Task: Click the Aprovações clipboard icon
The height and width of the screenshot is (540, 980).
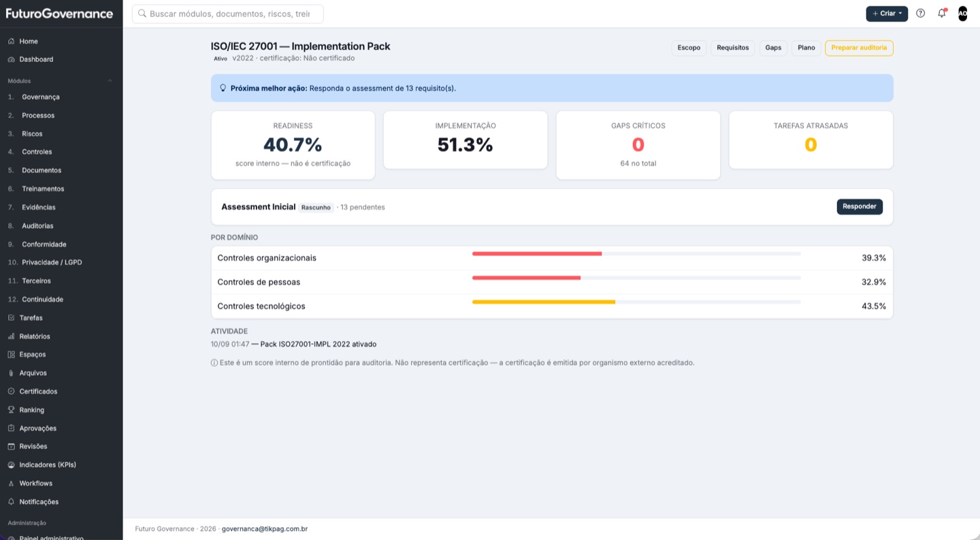Action: 11,428
